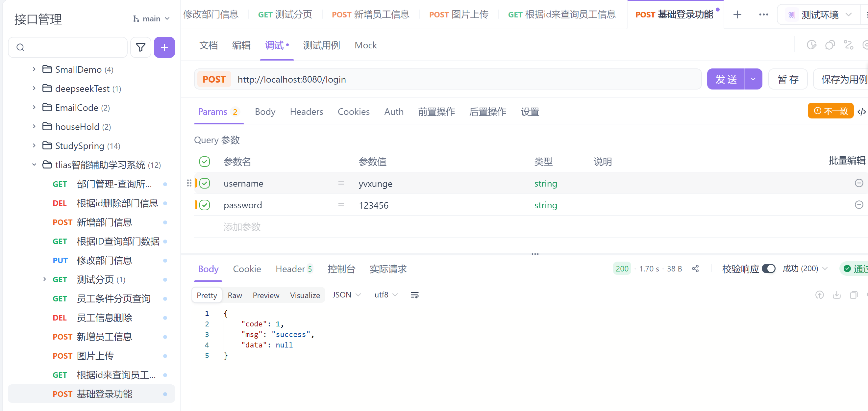This screenshot has width=868, height=411.
Task: Expand the StudySpring folder
Action: tap(34, 145)
